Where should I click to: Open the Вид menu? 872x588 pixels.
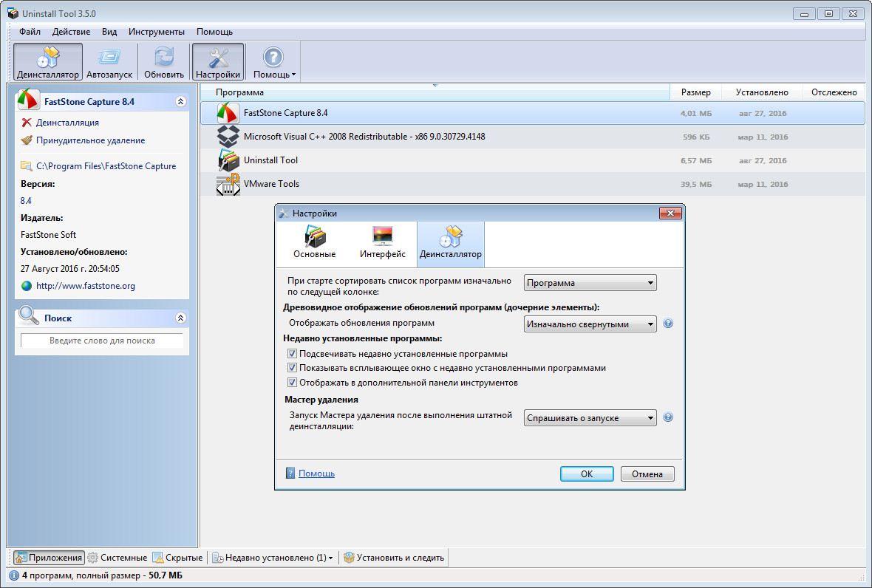pyautogui.click(x=109, y=32)
